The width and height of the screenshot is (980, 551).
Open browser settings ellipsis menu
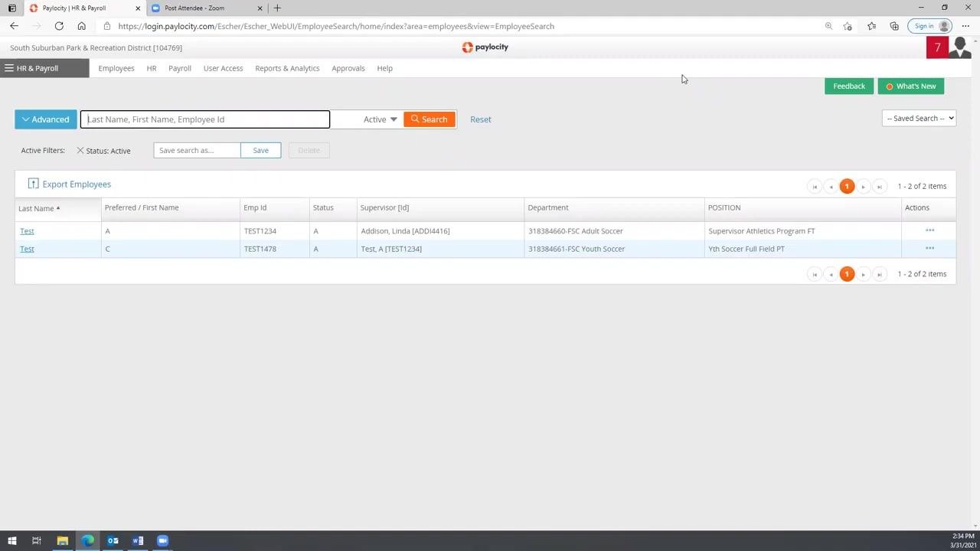coord(965,26)
